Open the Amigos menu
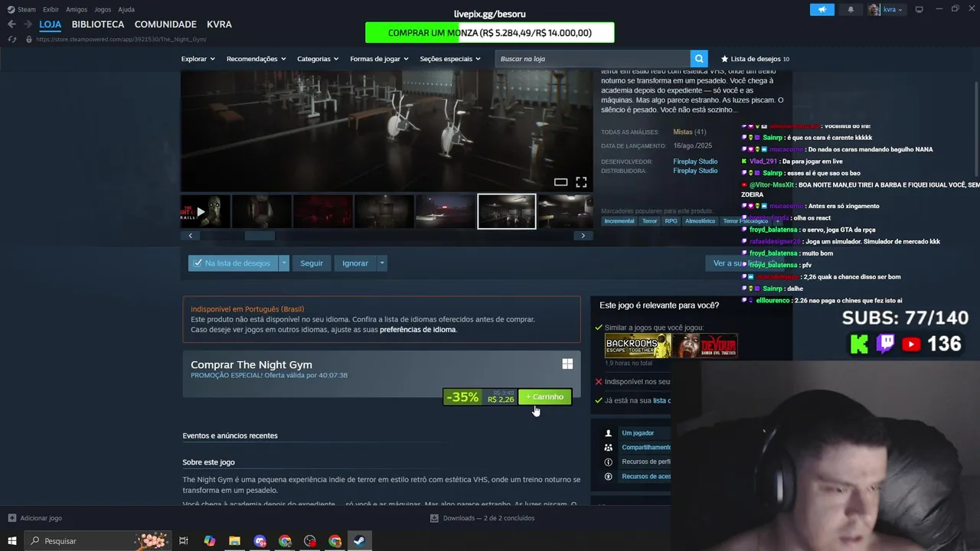The image size is (980, 551). (77, 9)
